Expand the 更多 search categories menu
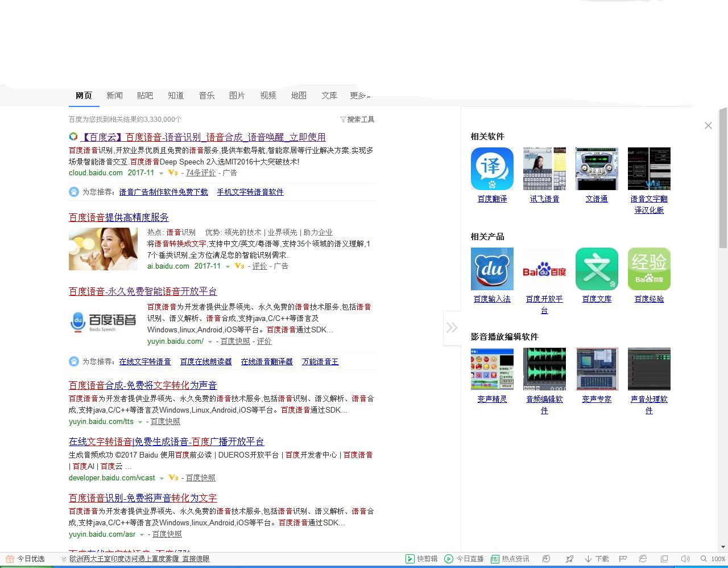Viewport: 728px width, 568px height. [x=359, y=96]
